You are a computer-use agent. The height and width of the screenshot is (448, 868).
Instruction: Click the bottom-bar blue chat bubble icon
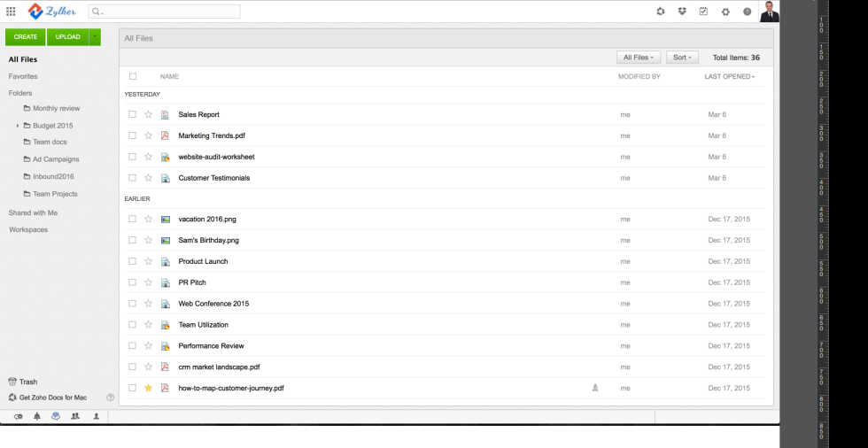[x=55, y=416]
